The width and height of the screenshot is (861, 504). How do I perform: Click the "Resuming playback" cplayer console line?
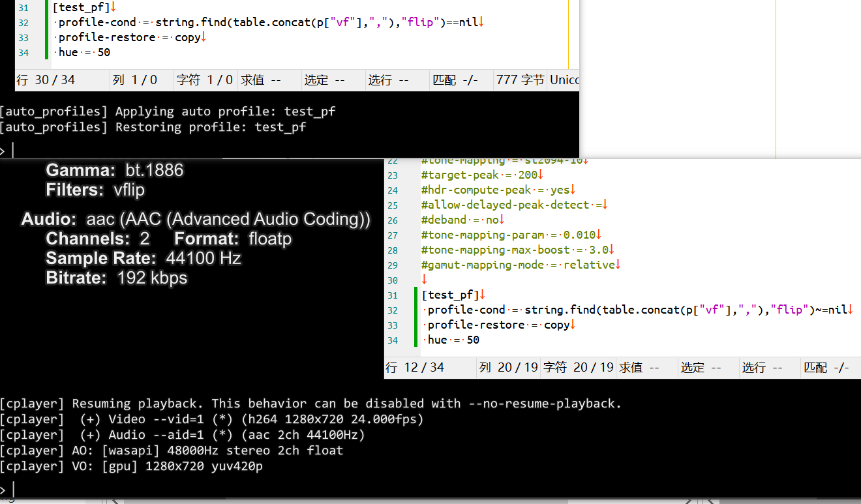point(311,404)
